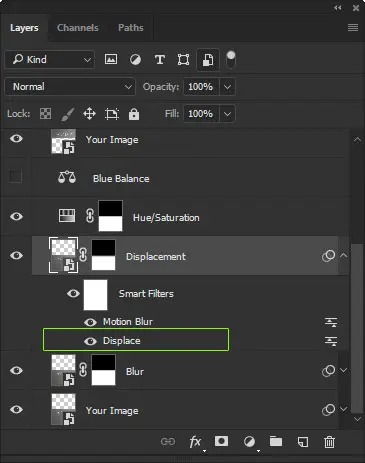Click link icon on Hue/Saturation mask
365x463 pixels.
tap(90, 216)
